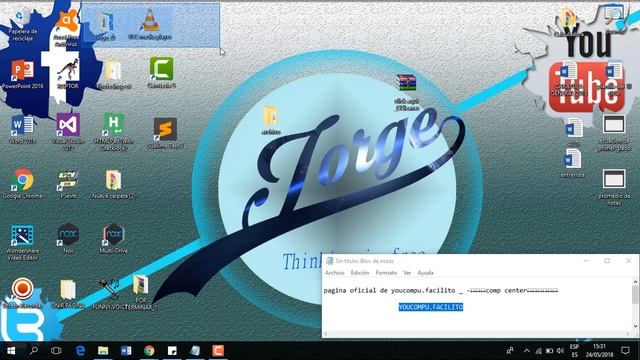640x360 pixels.
Task: Open the promedio de notas file
Action: (614, 187)
